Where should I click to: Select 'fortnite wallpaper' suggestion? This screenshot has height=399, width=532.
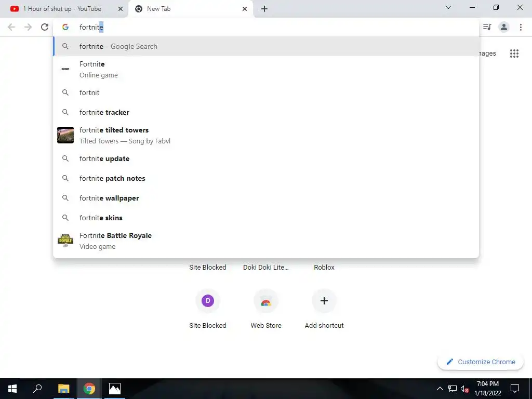[x=266, y=198]
